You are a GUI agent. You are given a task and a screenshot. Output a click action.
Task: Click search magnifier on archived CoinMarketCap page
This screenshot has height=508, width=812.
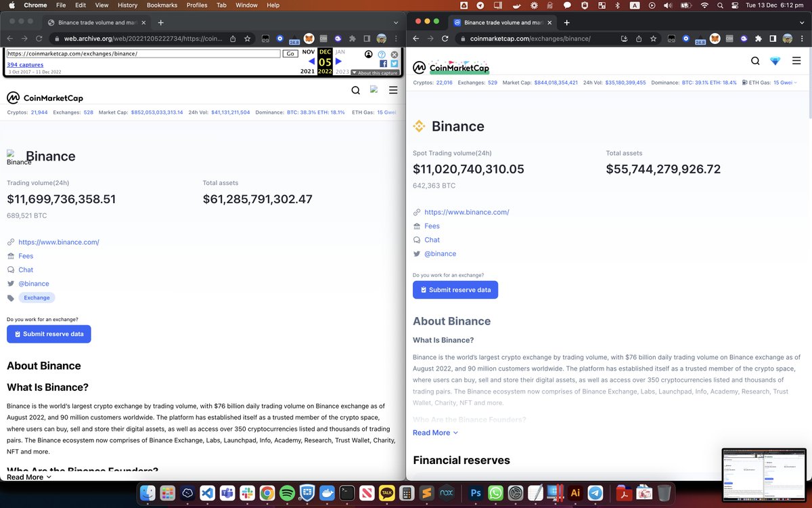pyautogui.click(x=355, y=91)
